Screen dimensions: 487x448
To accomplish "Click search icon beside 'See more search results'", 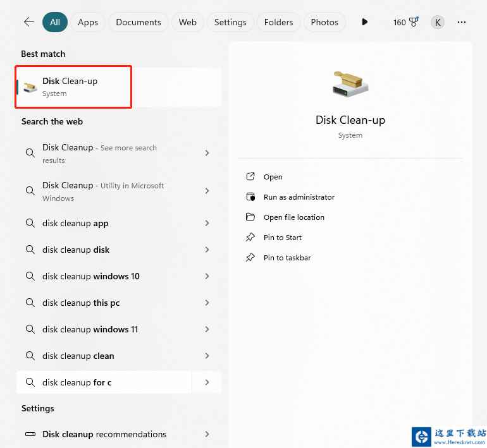I will [x=30, y=153].
